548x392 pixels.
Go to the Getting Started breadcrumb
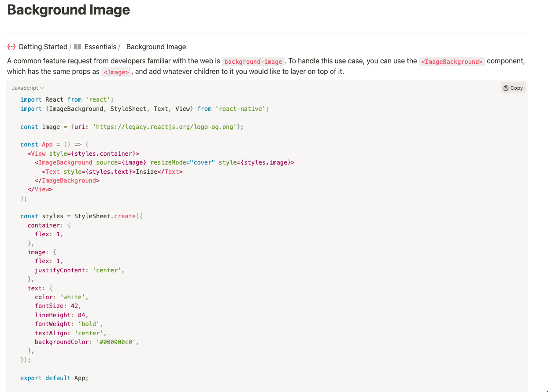point(43,47)
